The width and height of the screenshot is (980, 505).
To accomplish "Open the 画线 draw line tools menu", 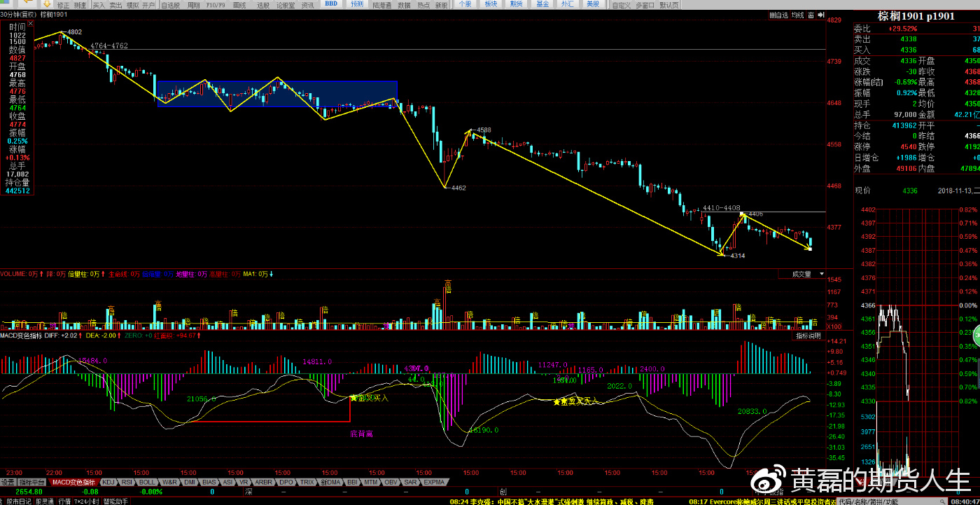I will (x=239, y=5).
